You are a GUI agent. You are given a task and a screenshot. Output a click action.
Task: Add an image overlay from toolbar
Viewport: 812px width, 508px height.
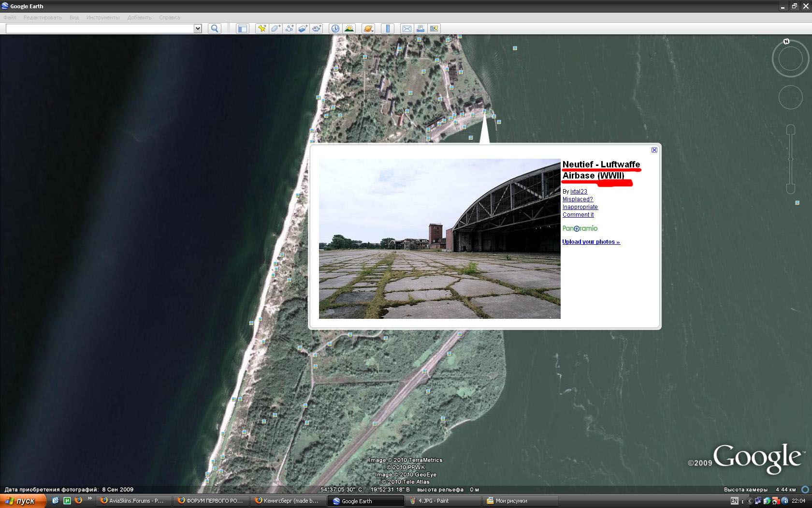[303, 29]
